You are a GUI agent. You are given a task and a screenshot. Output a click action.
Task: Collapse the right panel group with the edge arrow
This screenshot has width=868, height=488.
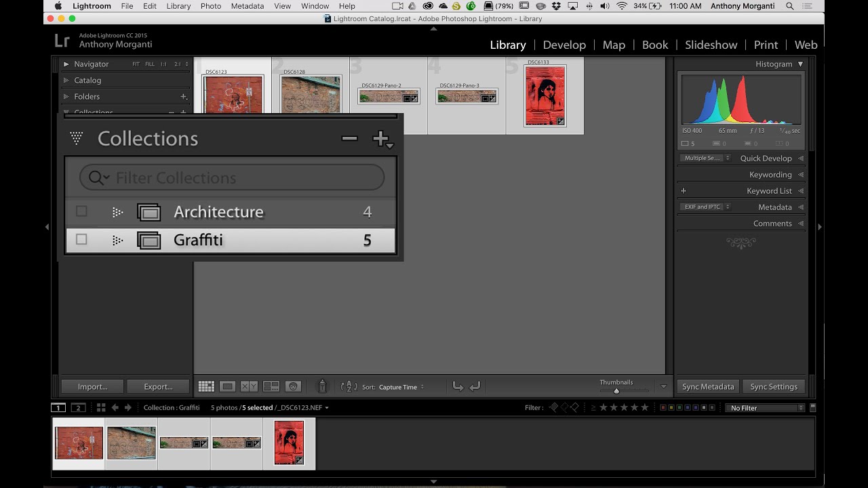coord(819,227)
